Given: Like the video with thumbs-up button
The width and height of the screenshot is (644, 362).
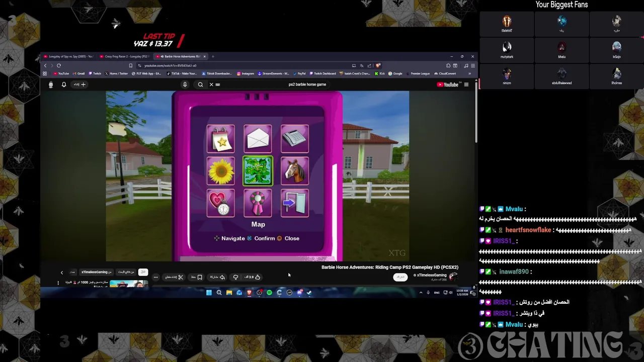Looking at the screenshot, I should click(254, 277).
